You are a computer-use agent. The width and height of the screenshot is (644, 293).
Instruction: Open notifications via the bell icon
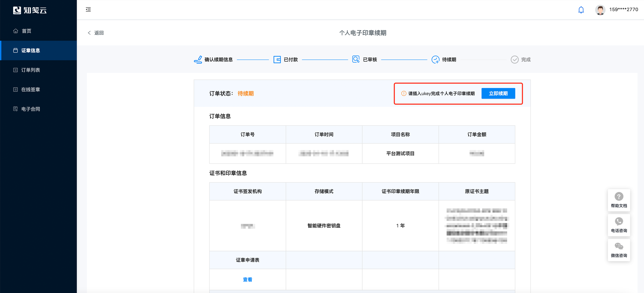pos(581,10)
